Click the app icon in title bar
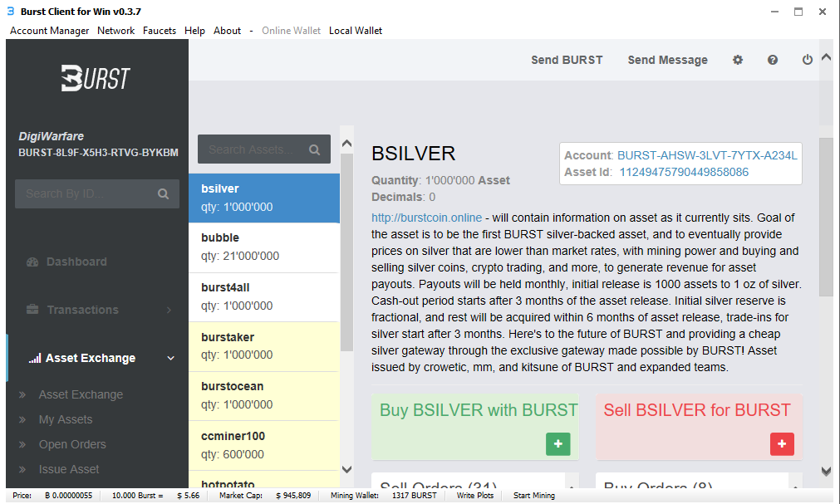Screen dimensions: 840x504 click(11, 12)
